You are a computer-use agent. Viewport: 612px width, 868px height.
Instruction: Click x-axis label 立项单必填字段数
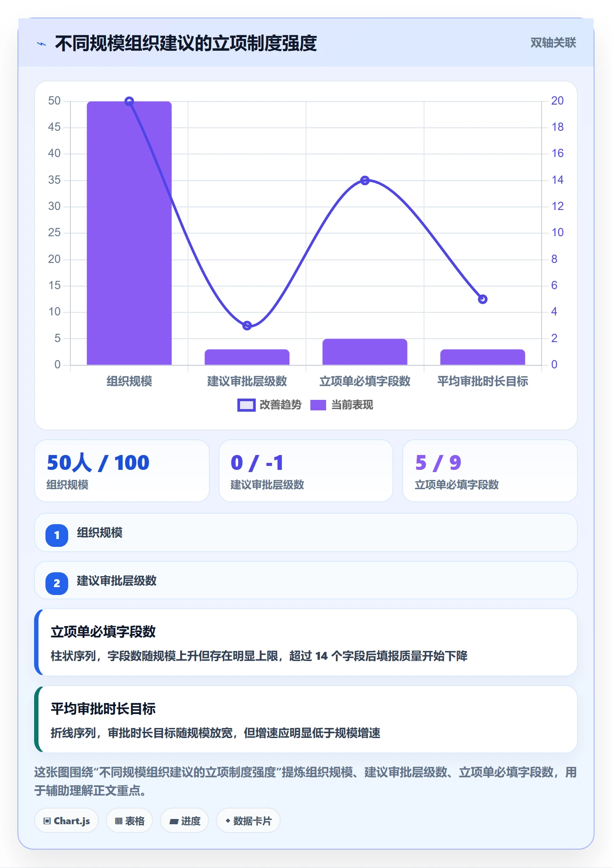point(365,381)
